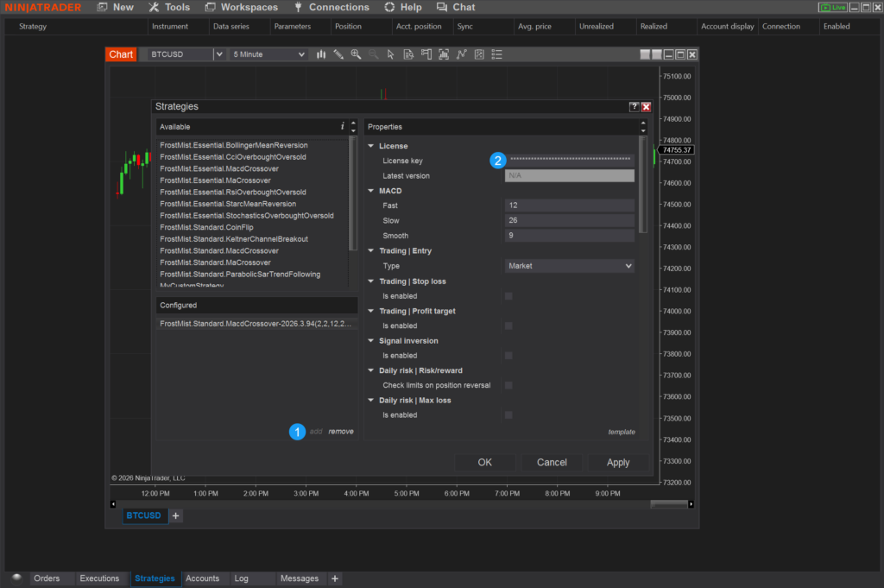
Task: Click the Apply button
Action: point(618,463)
